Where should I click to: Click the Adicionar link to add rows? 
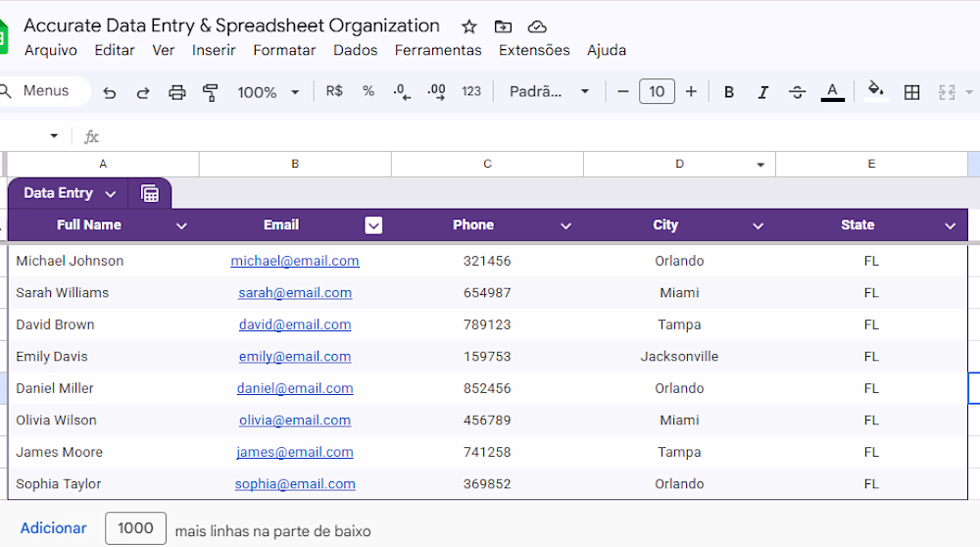[53, 528]
